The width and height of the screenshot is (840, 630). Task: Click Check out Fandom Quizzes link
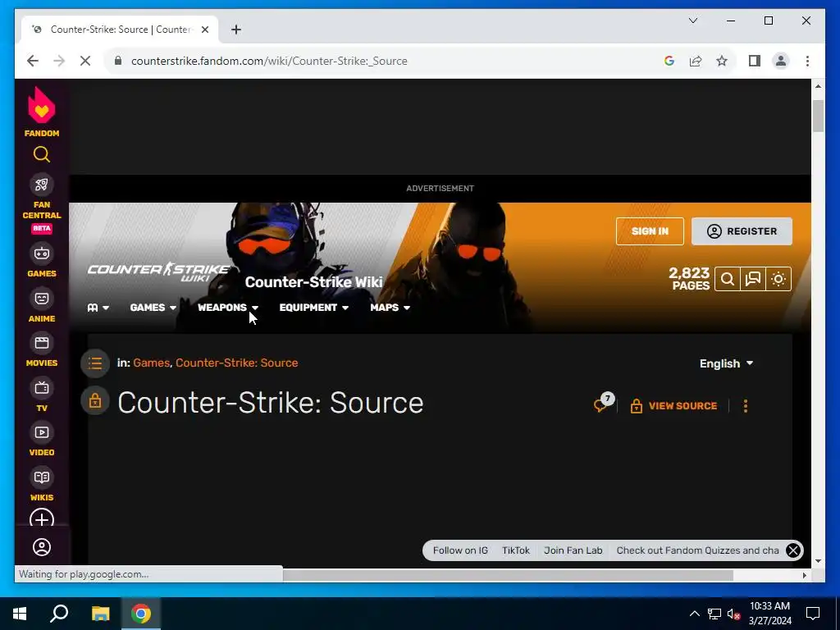(697, 550)
